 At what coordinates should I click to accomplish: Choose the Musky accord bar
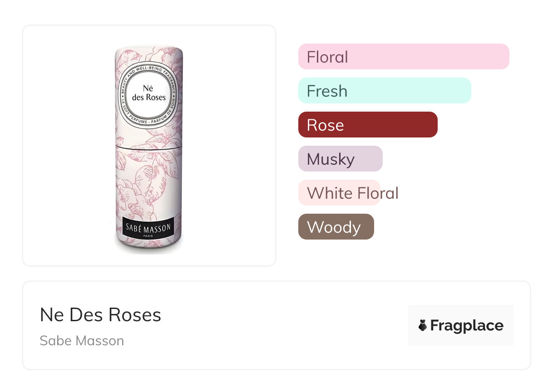tap(340, 159)
